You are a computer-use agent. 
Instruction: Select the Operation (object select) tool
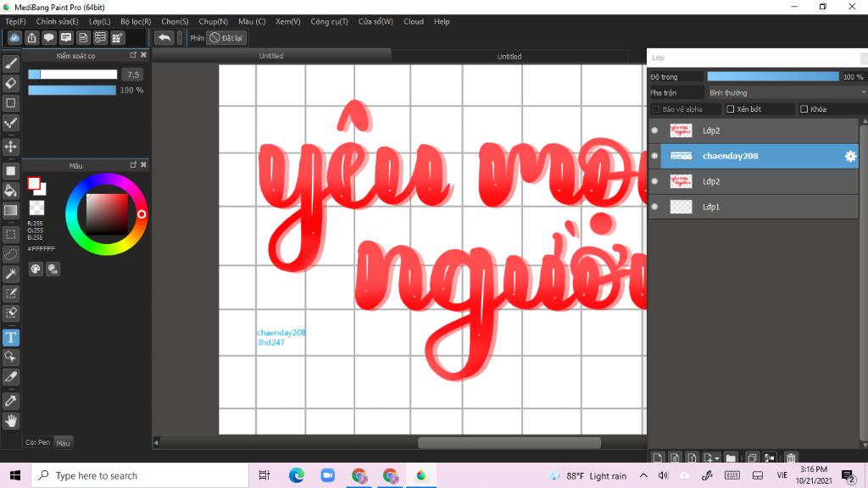10,357
